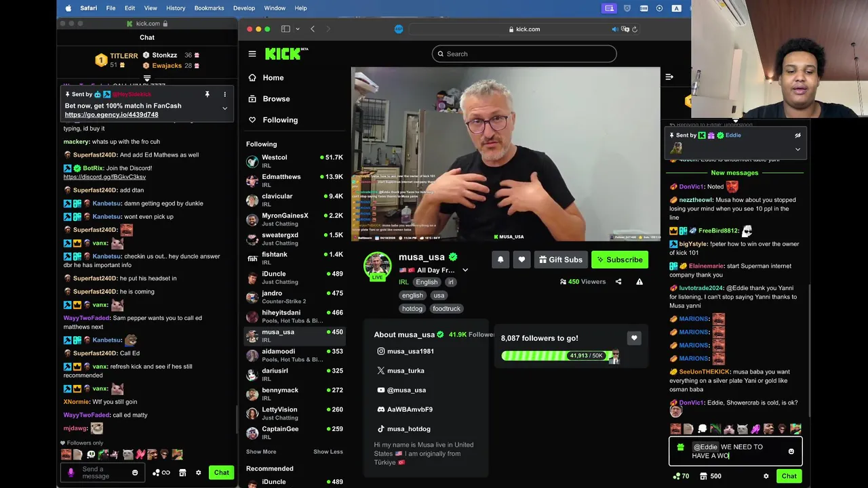This screenshot has height=488, width=868.
Task: Expand pinned FanCash message in left chat
Action: (224, 108)
